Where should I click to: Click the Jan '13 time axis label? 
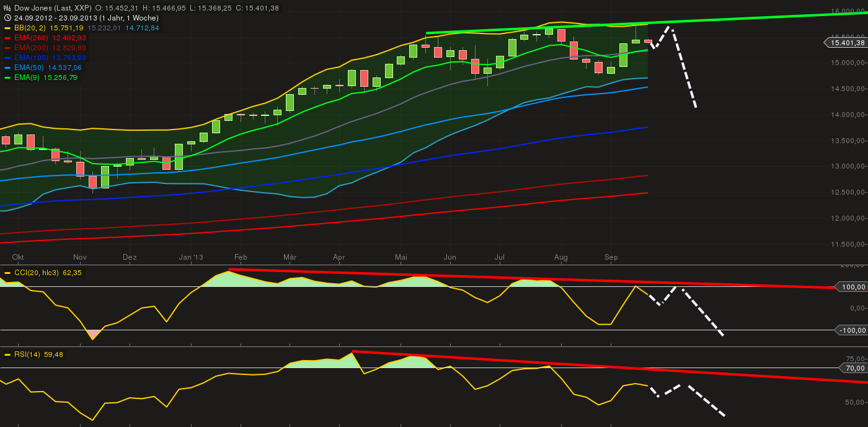coord(191,257)
